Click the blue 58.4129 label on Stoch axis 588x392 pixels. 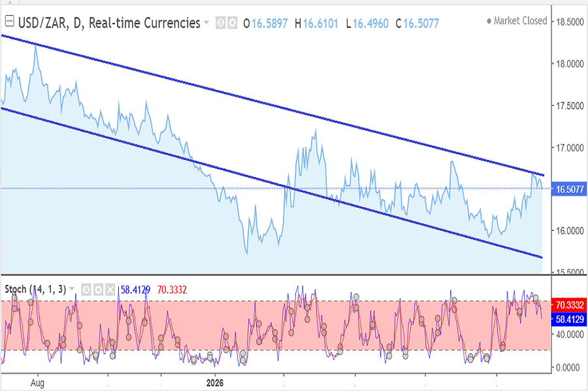click(569, 319)
